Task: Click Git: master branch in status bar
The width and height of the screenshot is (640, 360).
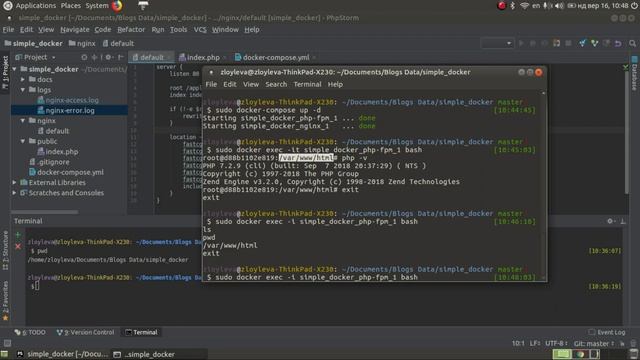Action: 594,344
